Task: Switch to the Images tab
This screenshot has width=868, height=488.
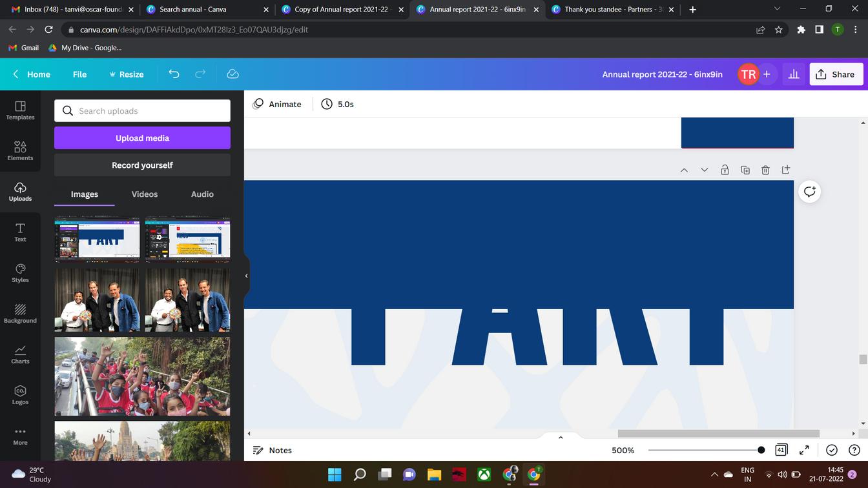Action: click(x=85, y=194)
